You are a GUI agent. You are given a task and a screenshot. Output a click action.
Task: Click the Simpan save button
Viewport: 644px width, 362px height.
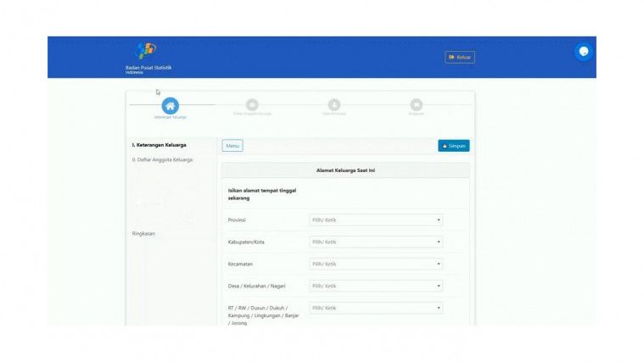(x=453, y=146)
